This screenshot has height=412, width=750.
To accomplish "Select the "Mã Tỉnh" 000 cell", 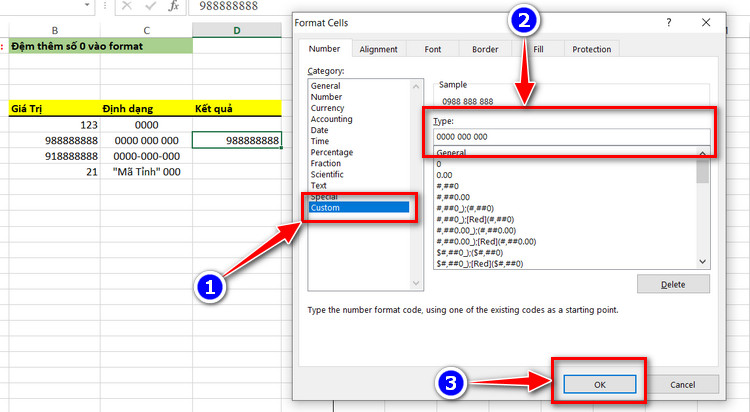I will coord(146,172).
